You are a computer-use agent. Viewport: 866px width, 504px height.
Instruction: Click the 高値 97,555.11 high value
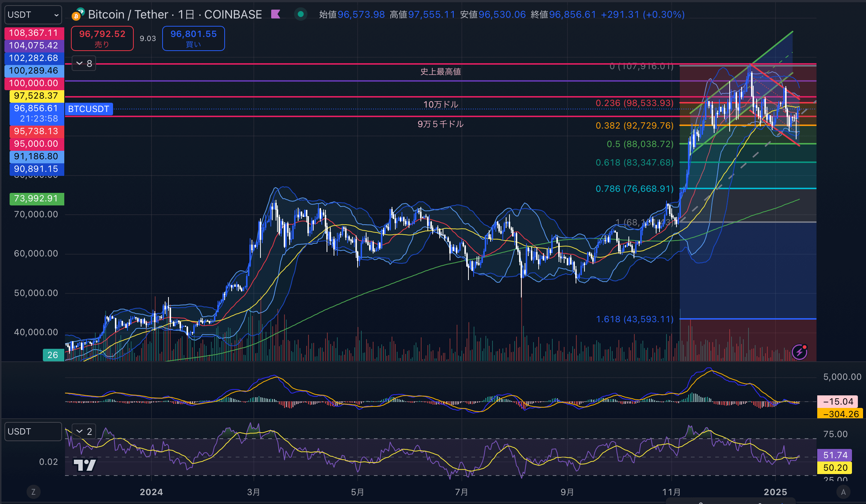tap(423, 14)
